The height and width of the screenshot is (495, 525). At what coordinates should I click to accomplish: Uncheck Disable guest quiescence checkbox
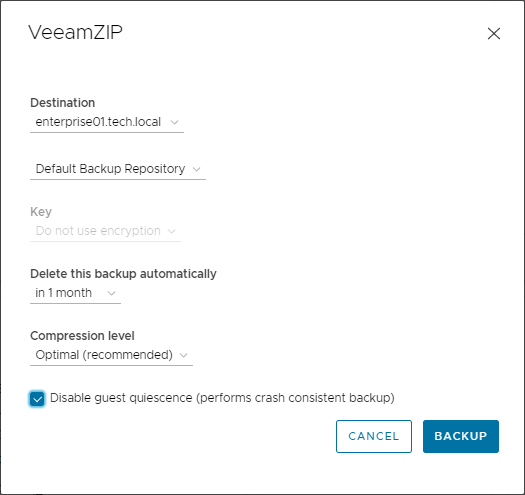point(37,399)
